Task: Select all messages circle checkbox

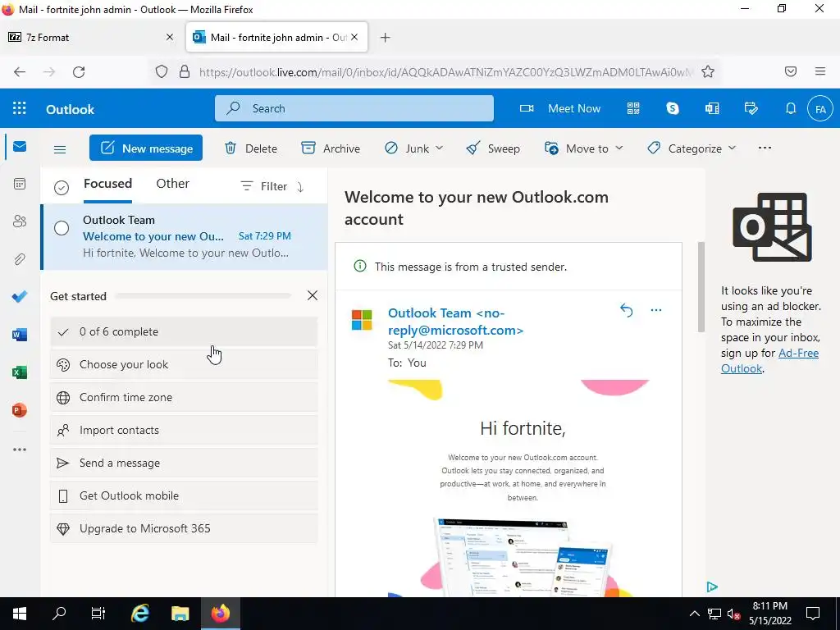Action: 62,187
